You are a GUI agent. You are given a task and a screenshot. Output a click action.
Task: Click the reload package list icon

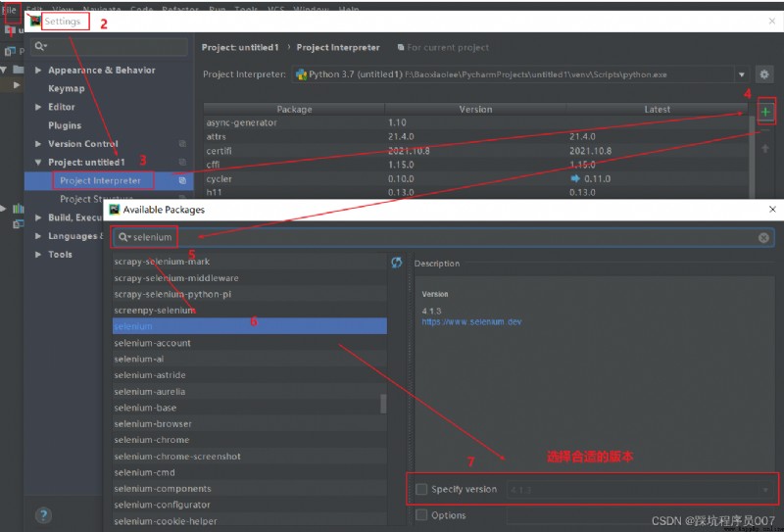pos(397,263)
